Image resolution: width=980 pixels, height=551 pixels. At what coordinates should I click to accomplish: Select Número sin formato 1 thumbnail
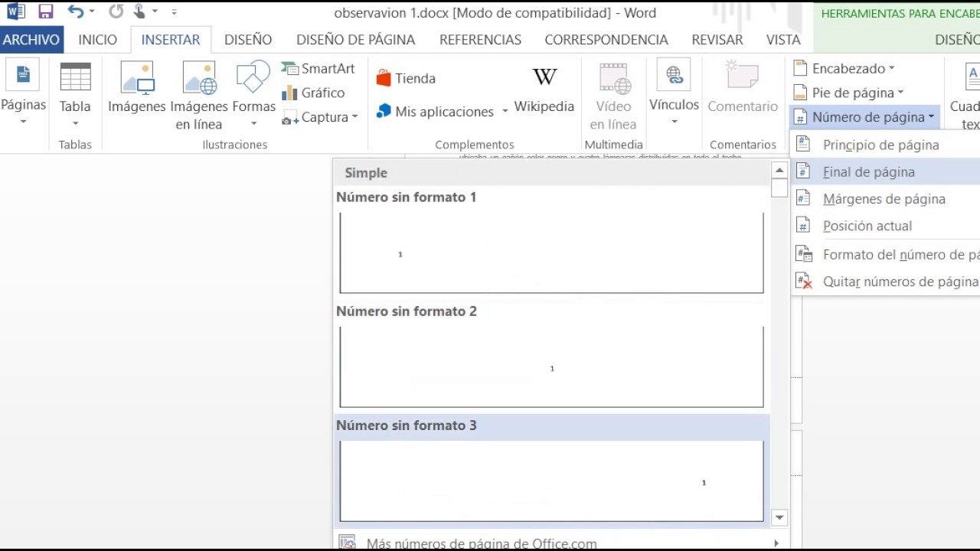[x=551, y=253]
